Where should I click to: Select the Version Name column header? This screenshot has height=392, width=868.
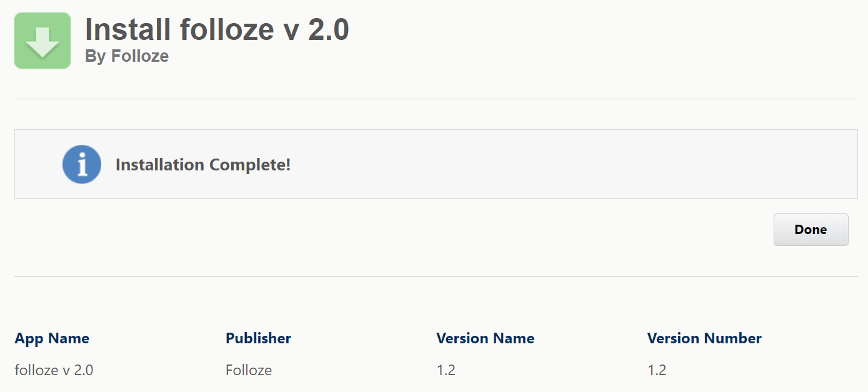click(x=485, y=338)
